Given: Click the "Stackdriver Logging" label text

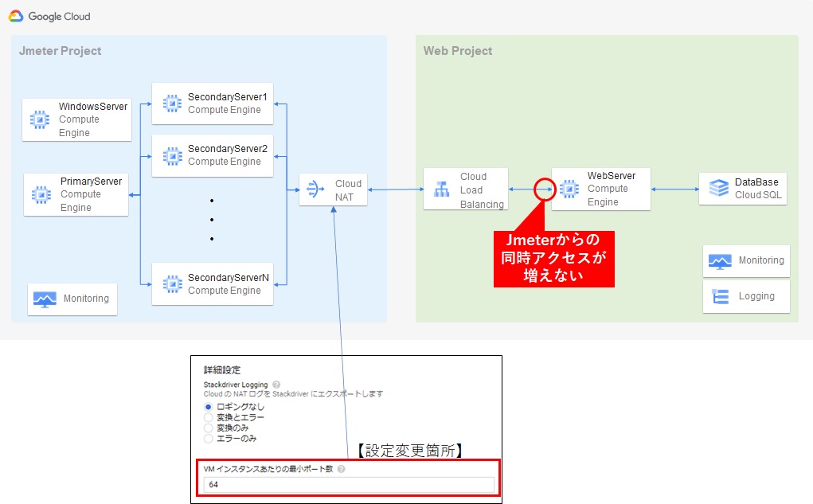Looking at the screenshot, I should tap(236, 385).
